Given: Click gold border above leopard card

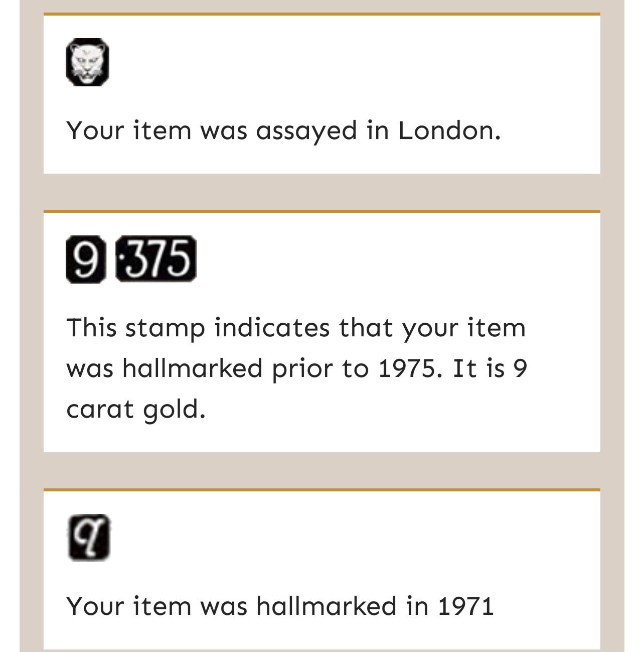Looking at the screenshot, I should coord(322,14).
